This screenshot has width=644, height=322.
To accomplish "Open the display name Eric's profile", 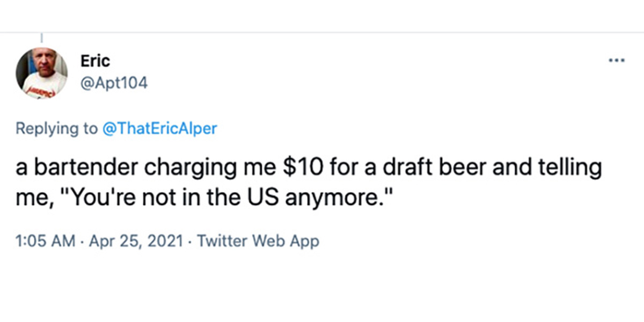I will point(95,61).
